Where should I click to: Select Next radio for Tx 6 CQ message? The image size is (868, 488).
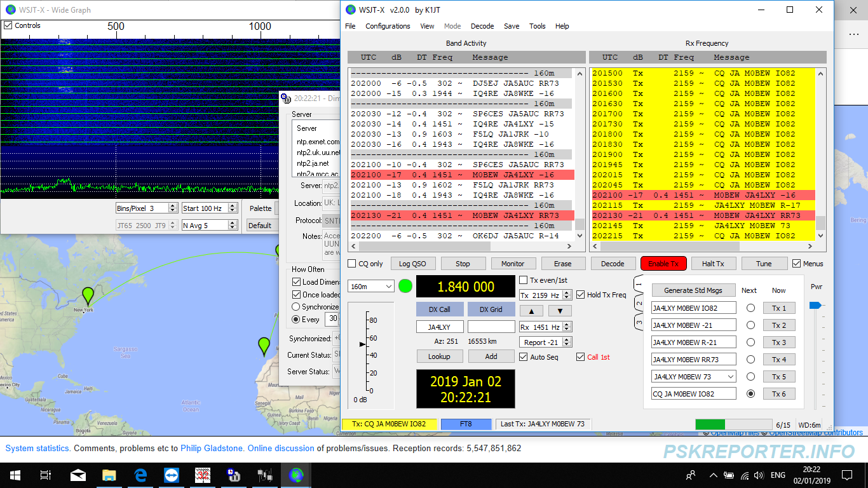pos(750,394)
